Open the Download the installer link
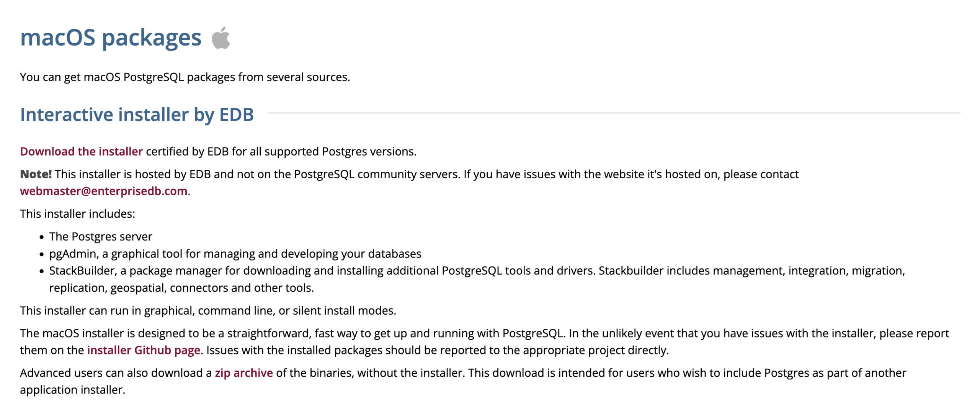Image resolution: width=980 pixels, height=415 pixels. (81, 151)
